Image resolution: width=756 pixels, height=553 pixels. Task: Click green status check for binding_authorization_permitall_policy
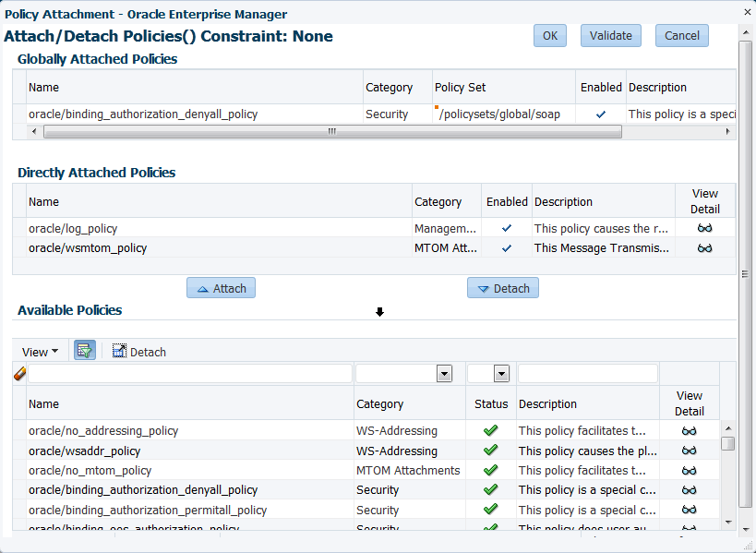(491, 509)
